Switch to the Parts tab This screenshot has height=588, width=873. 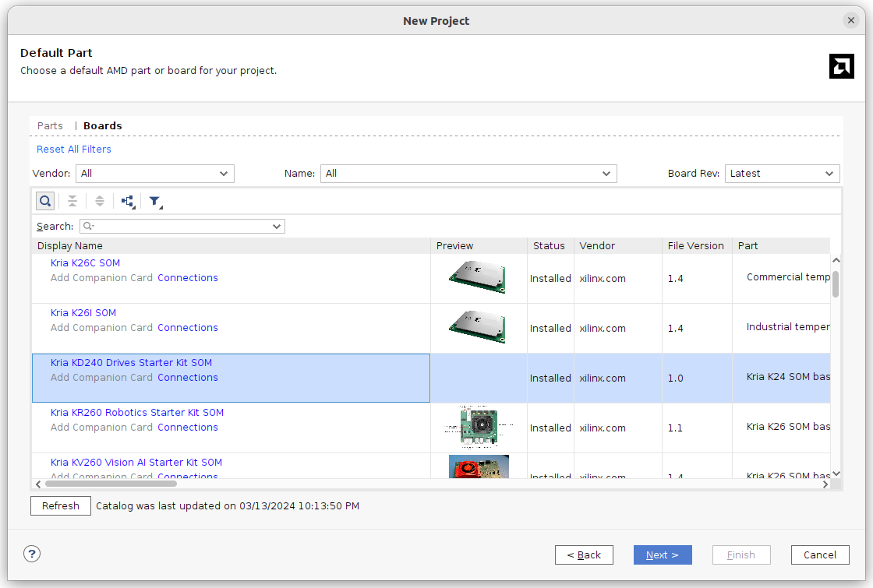click(x=50, y=125)
